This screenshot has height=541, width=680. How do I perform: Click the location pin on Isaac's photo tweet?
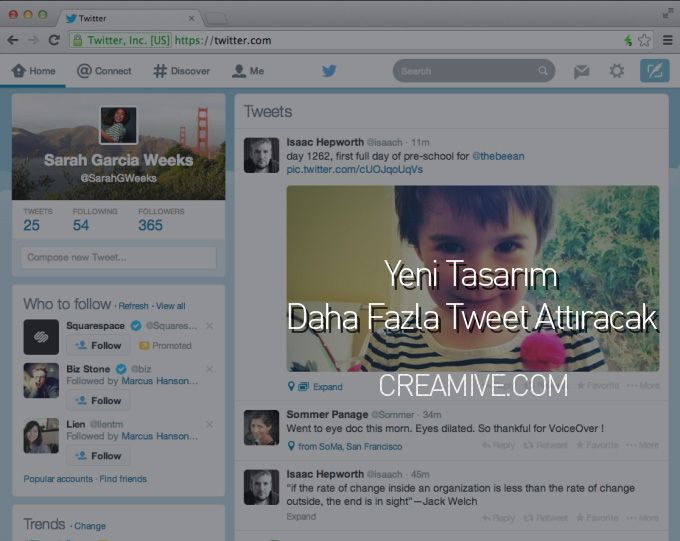point(291,386)
